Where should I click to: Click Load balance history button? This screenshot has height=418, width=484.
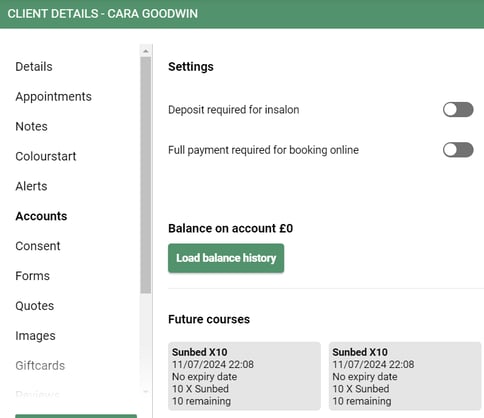(226, 258)
